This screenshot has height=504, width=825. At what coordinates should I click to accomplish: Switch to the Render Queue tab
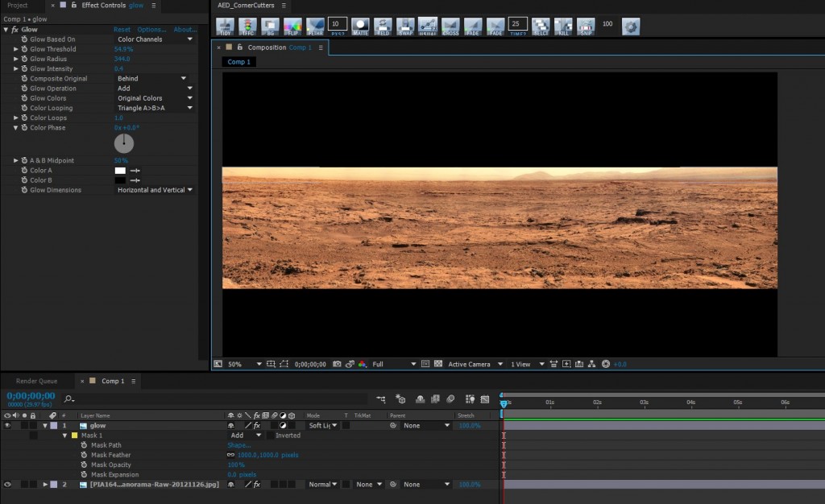click(x=37, y=381)
